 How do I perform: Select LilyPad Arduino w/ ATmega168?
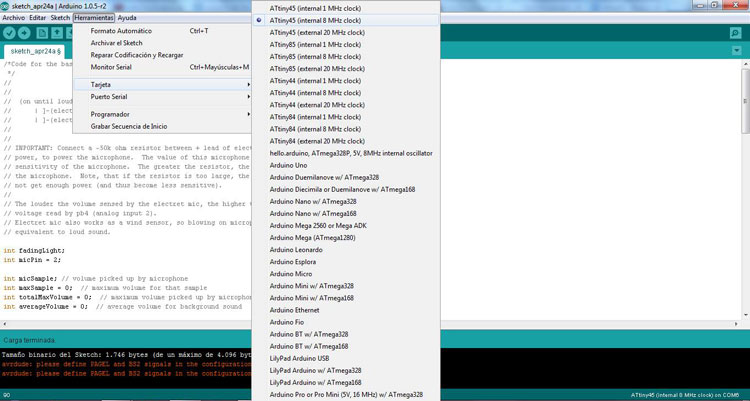345,382
